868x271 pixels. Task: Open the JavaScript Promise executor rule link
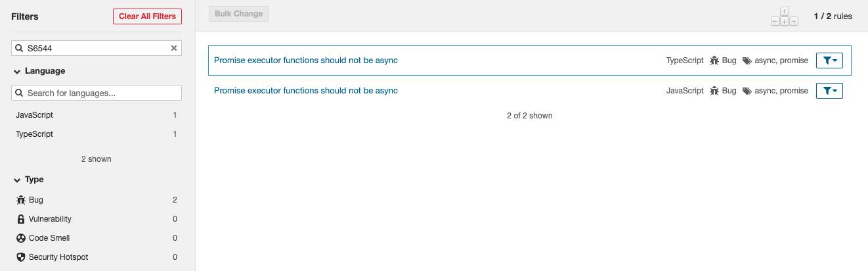click(306, 91)
